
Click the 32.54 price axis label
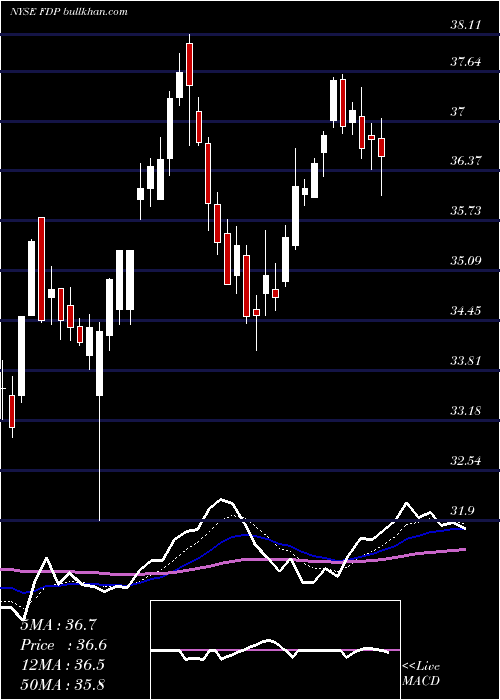[x=466, y=460]
